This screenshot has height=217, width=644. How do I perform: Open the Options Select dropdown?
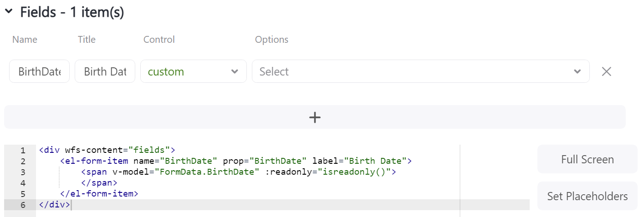click(421, 71)
